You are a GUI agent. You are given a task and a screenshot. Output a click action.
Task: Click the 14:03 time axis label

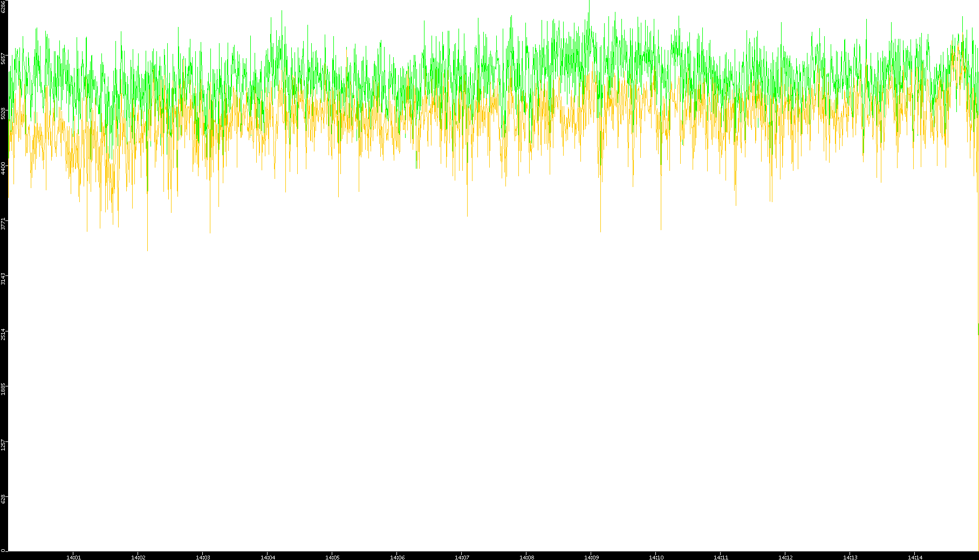[x=203, y=557]
